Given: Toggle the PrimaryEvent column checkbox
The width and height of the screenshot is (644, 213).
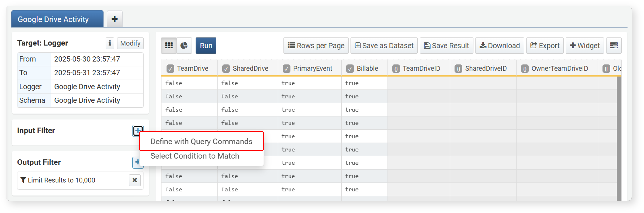Looking at the screenshot, I should tap(286, 69).
